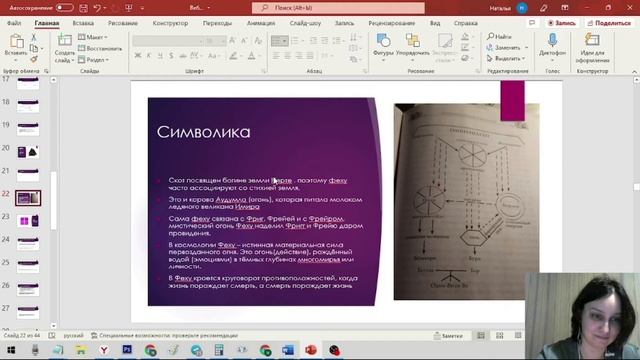
Task: Click the Запись button at top right
Action: 562,23
